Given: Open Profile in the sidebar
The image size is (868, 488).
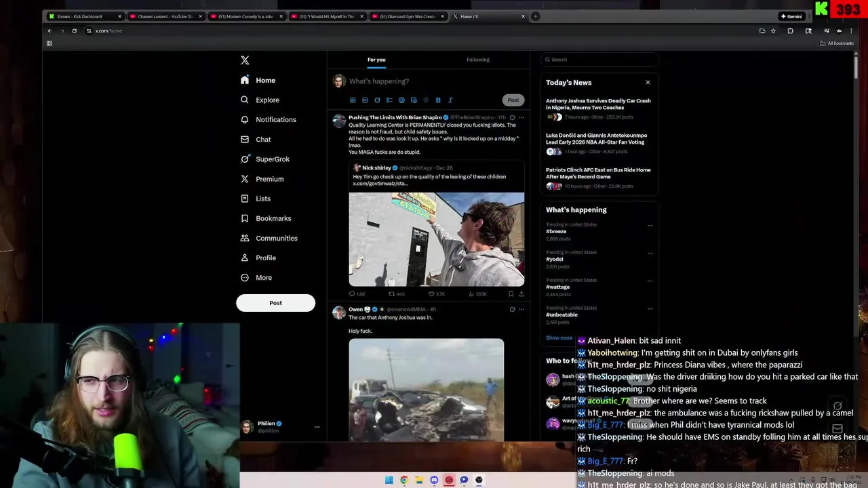Looking at the screenshot, I should (258, 258).
